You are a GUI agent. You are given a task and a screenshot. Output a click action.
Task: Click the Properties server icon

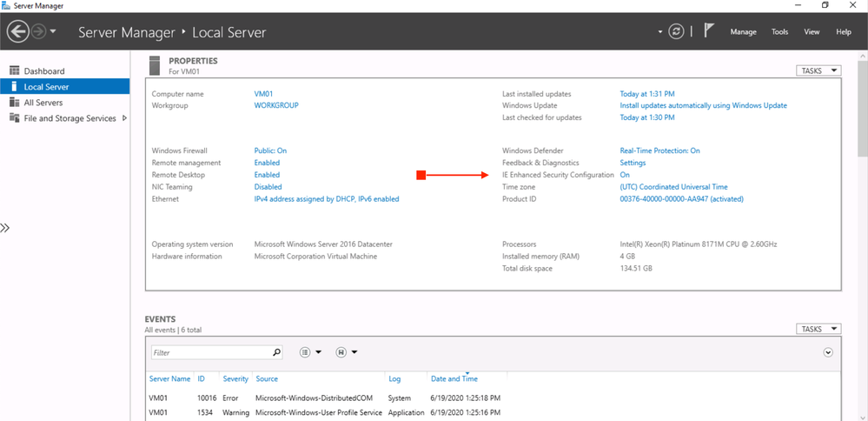point(155,65)
